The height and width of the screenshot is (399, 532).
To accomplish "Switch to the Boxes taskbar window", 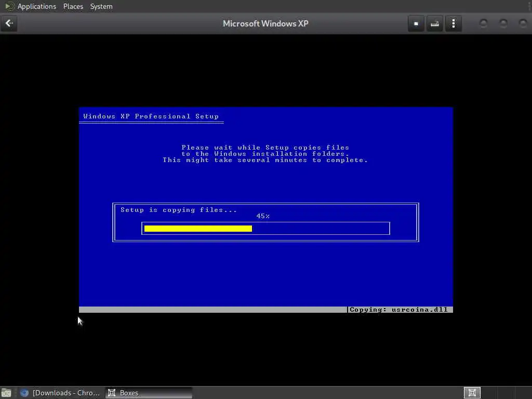I will [148, 393].
